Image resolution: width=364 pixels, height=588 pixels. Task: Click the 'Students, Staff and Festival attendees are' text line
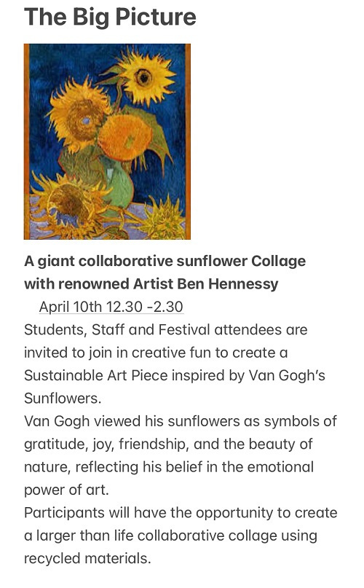tap(166, 329)
